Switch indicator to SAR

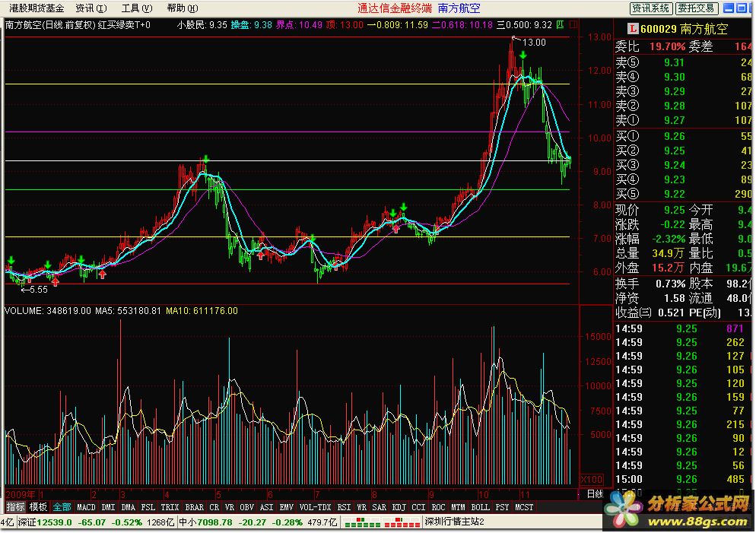(x=379, y=507)
